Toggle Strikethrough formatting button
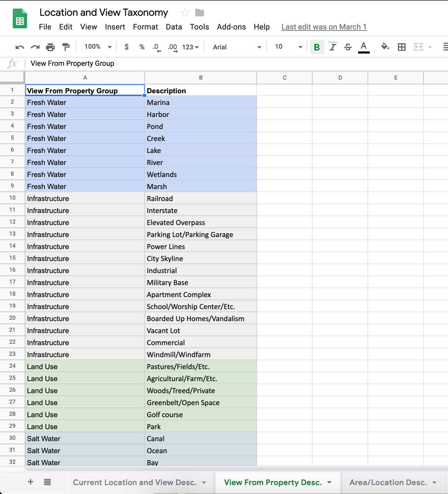This screenshot has width=448, height=494. (348, 47)
